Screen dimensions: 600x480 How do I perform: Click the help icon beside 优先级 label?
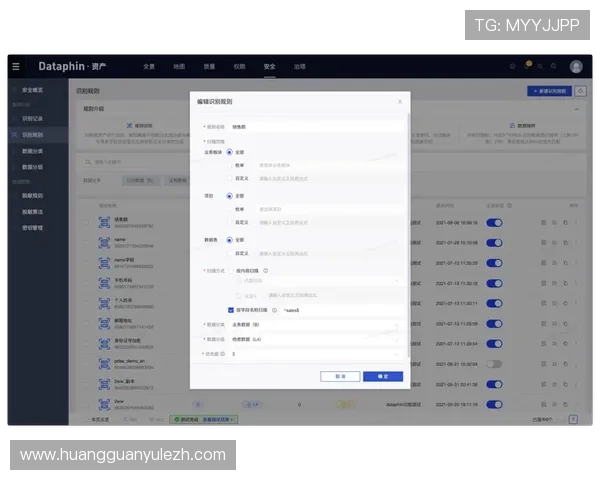[221, 353]
